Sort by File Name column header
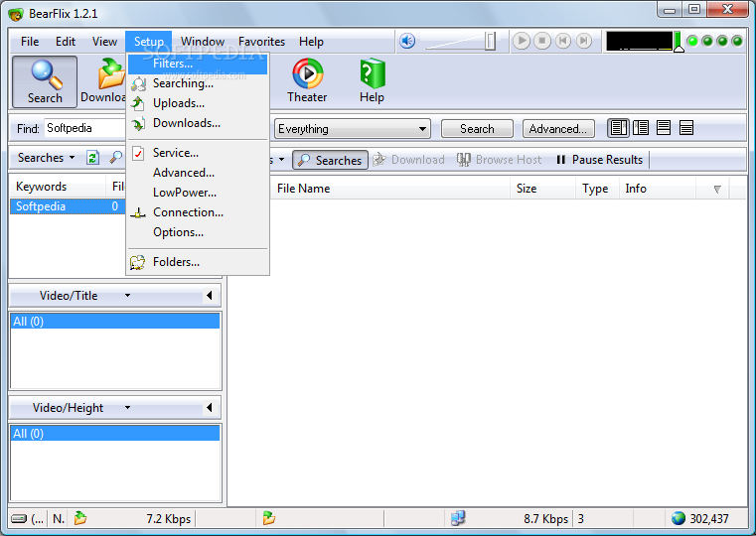This screenshot has height=536, width=756. tap(391, 189)
